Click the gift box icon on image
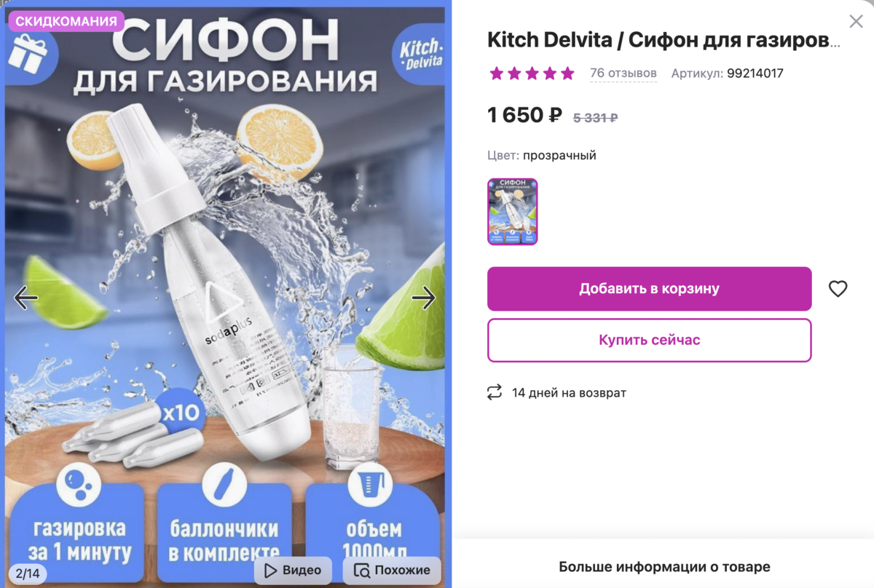This screenshot has height=588, width=874. 27,52
